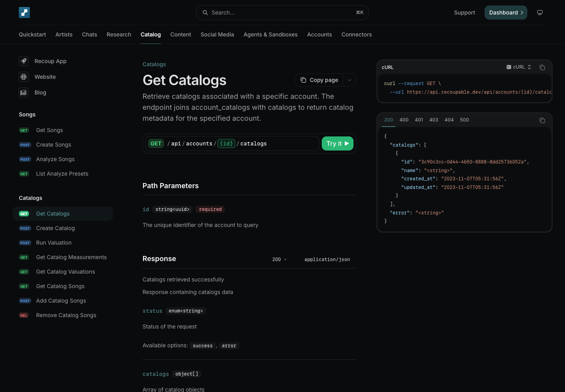Switch to the Quickstart tab
This screenshot has width=565, height=392.
click(x=33, y=34)
